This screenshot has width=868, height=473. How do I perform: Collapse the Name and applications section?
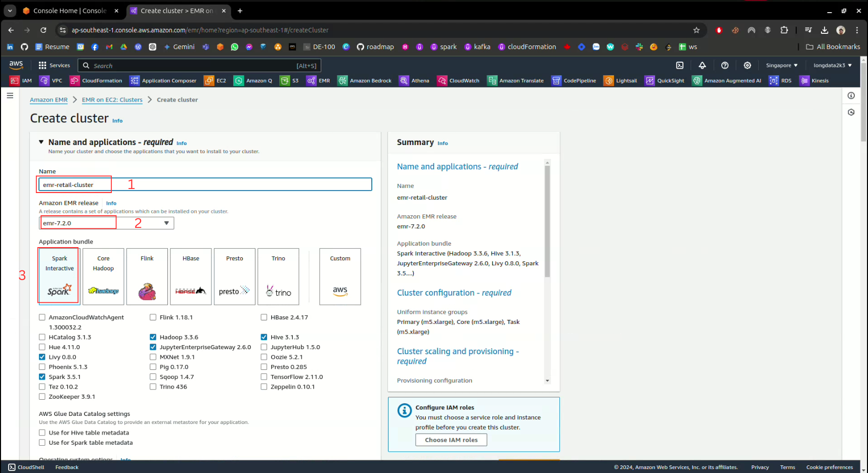(x=41, y=143)
